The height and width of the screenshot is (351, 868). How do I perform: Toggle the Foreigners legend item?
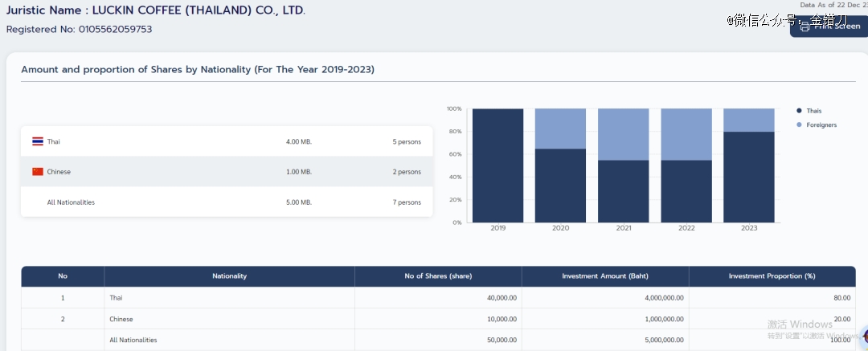[817, 125]
